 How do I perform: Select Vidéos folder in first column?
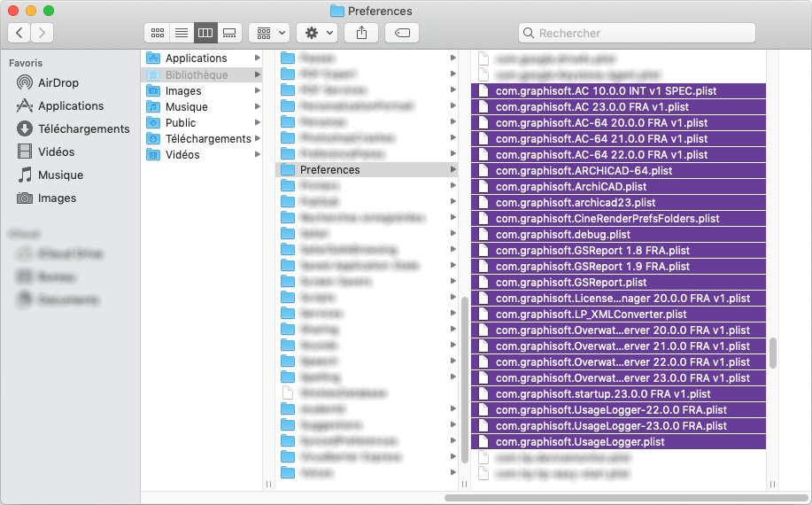(x=201, y=154)
